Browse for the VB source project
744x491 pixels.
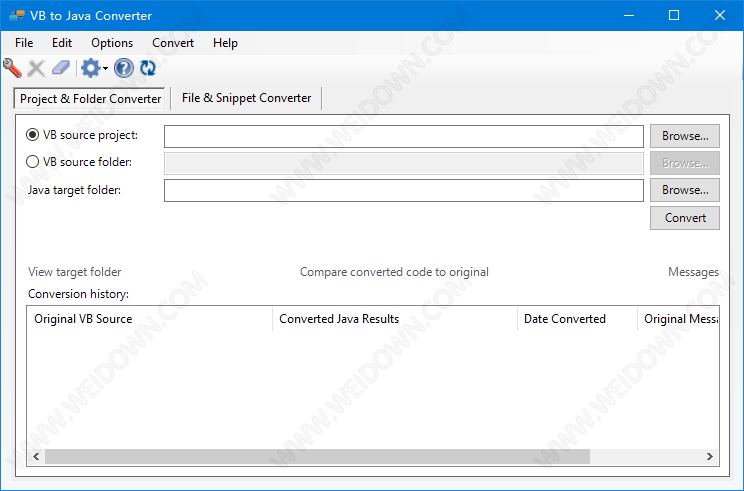(685, 136)
